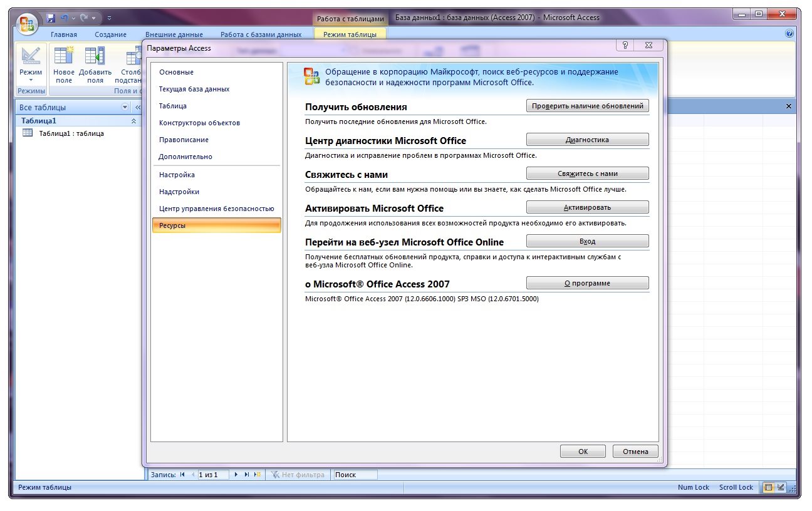Click the Scroll Lock status bar indicator
The height and width of the screenshot is (511, 812).
736,487
